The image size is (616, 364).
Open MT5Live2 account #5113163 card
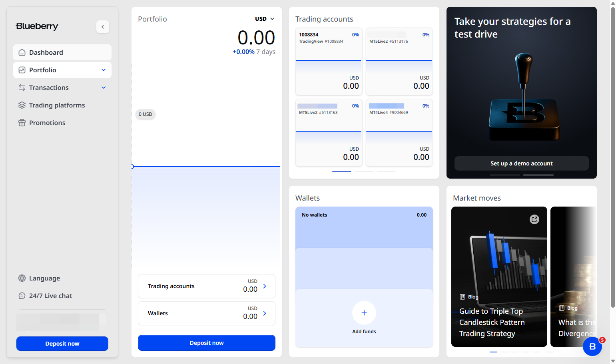[329, 132]
